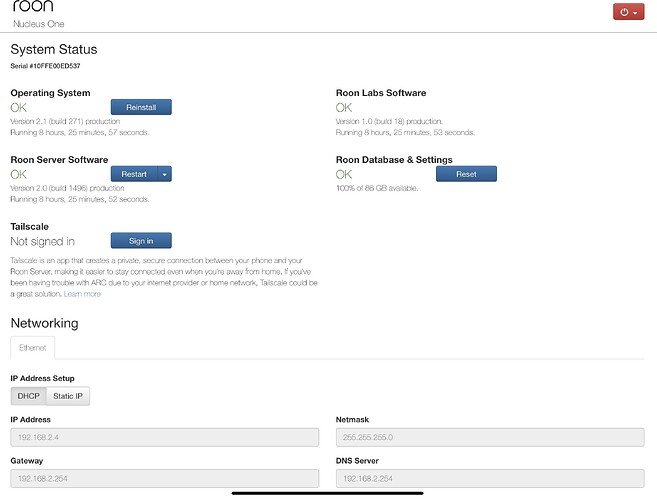The width and height of the screenshot is (657, 499).
Task: Click the 'Not signed in' Tailscale status
Action: point(42,241)
